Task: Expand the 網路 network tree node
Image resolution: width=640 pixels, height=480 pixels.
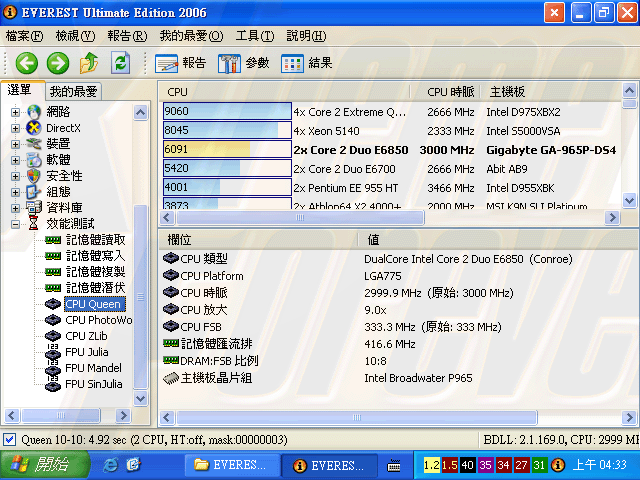Action: pos(15,112)
